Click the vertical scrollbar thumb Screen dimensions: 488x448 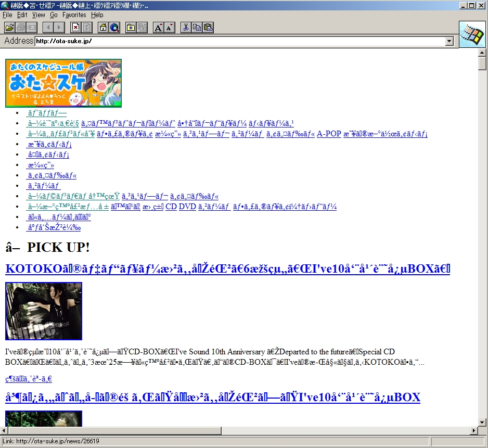[482, 63]
